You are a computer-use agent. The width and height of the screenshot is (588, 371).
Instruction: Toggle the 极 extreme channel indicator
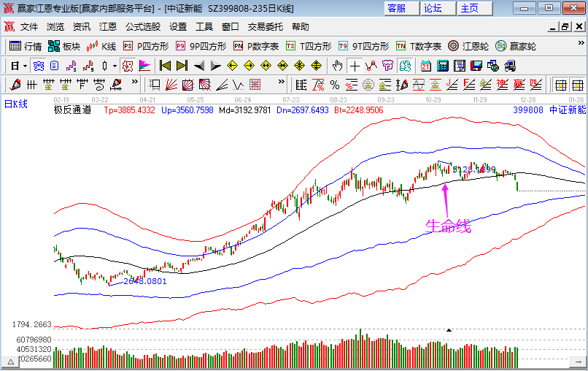128,66
